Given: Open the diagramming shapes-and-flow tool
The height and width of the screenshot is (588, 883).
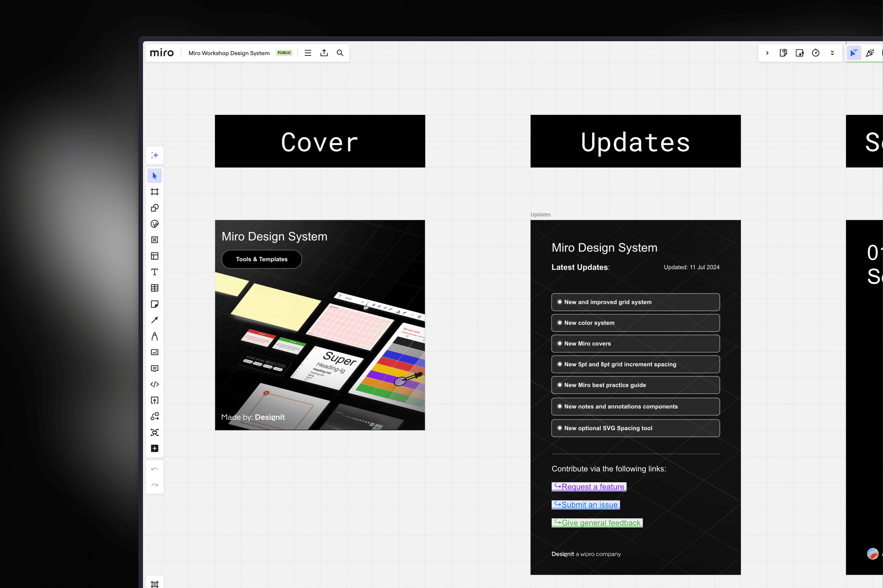Looking at the screenshot, I should click(155, 417).
